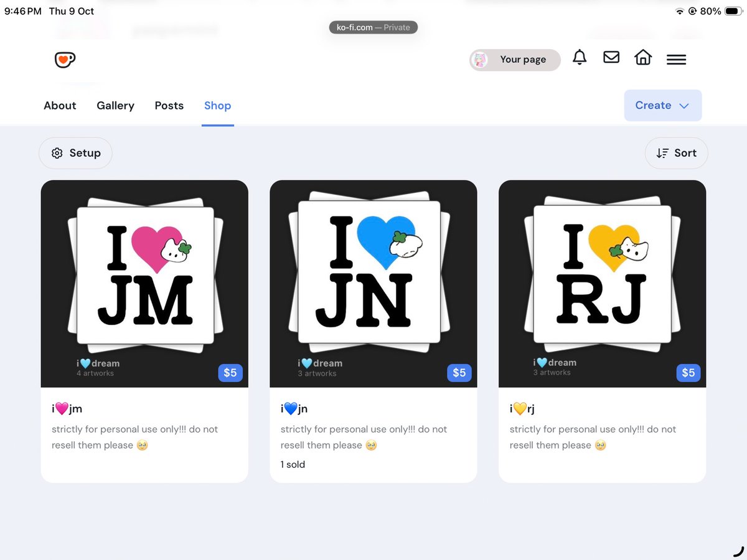Image resolution: width=747 pixels, height=560 pixels.
Task: Open the shop Setup button
Action: (x=75, y=153)
